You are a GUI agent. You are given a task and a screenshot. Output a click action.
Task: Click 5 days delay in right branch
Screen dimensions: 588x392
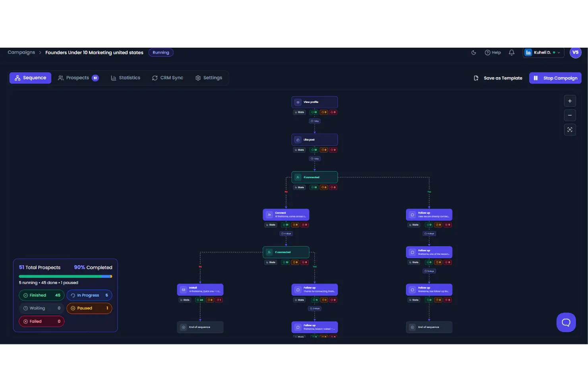tap(429, 271)
